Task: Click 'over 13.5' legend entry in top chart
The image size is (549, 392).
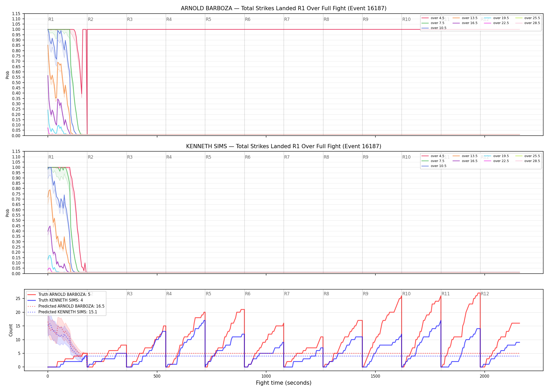Action: pyautogui.click(x=465, y=18)
